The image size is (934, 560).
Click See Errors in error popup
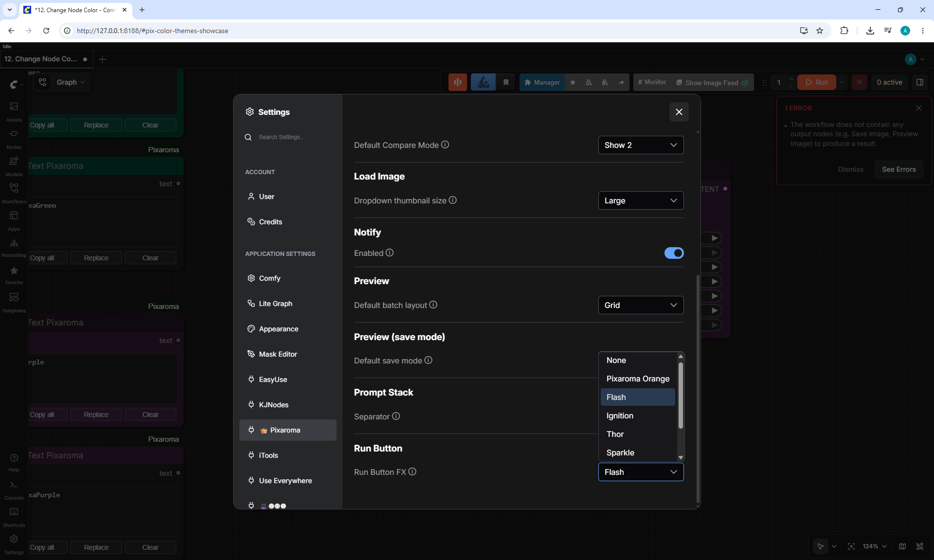[x=898, y=169]
